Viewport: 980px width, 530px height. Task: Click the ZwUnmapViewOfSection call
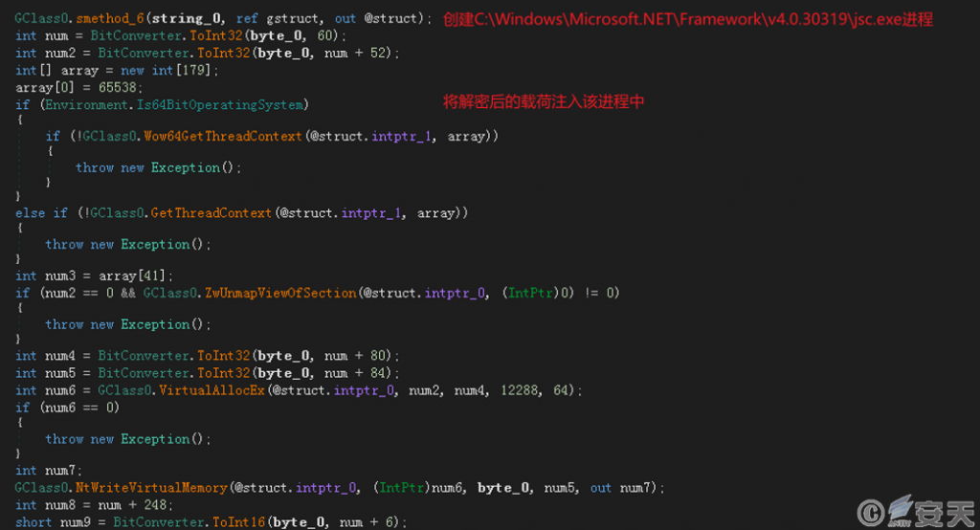click(x=280, y=293)
